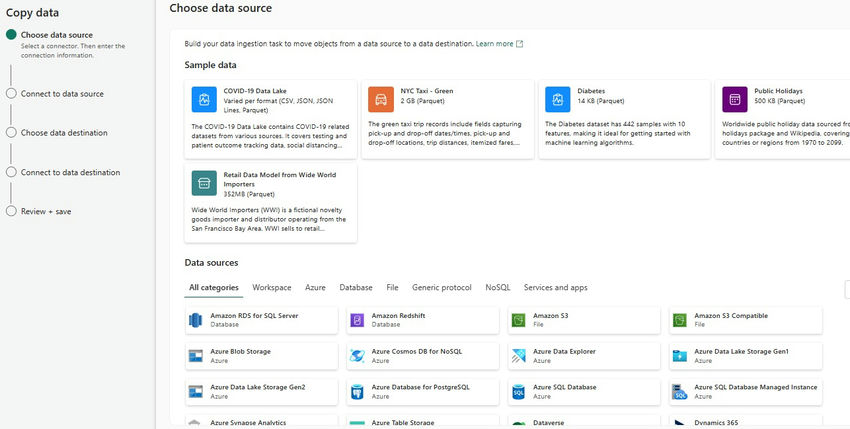Click the Azure Blob Storage connector name
Image resolution: width=850 pixels, height=429 pixels.
[240, 351]
